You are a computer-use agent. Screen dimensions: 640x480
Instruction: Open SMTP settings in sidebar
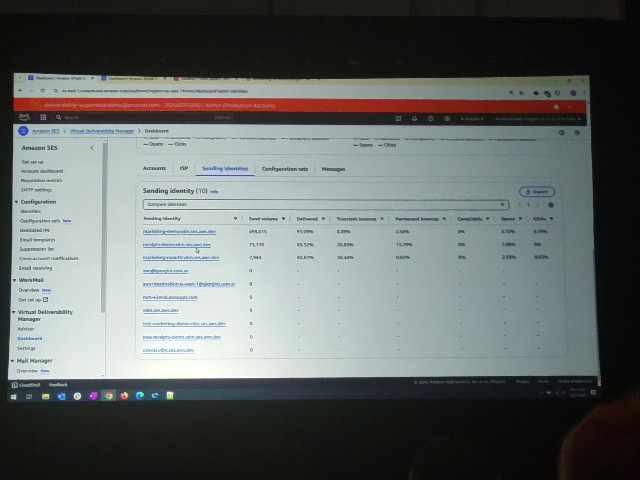(36, 190)
